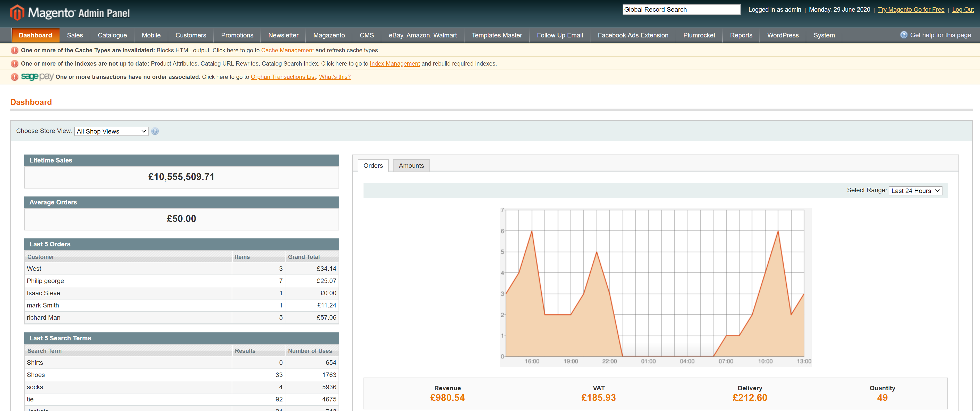Click the orphan transactions warning icon
This screenshot has height=411, width=980.
click(x=14, y=77)
